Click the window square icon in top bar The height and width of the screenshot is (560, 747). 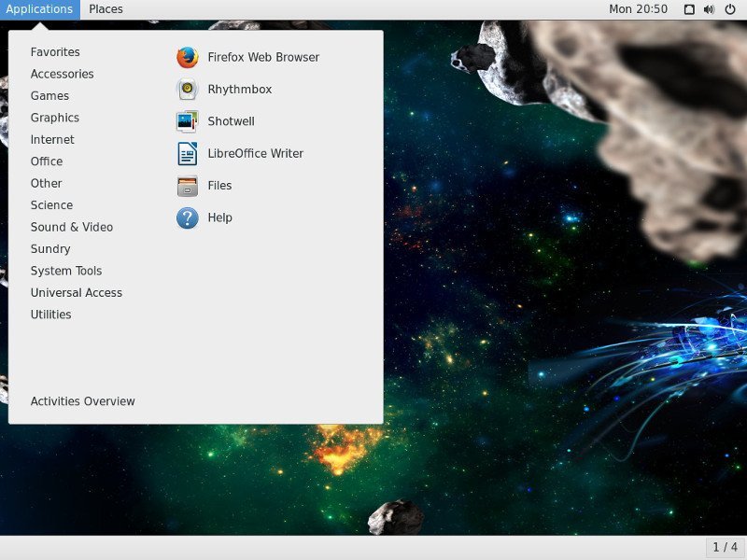tap(689, 9)
